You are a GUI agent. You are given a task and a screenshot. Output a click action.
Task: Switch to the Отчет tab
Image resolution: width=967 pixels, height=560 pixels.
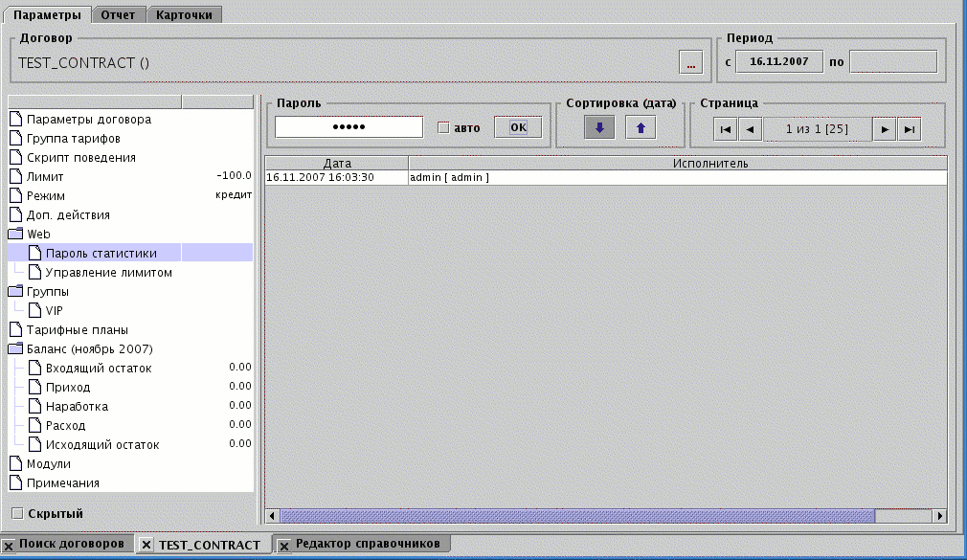pyautogui.click(x=119, y=14)
